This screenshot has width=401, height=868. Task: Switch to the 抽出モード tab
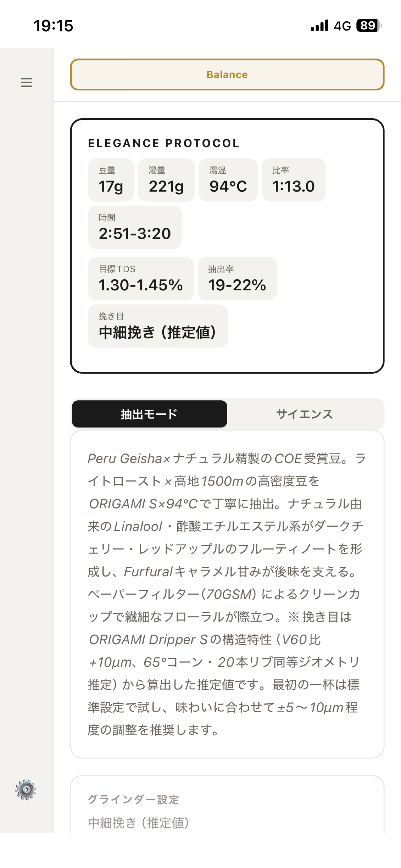tap(149, 414)
